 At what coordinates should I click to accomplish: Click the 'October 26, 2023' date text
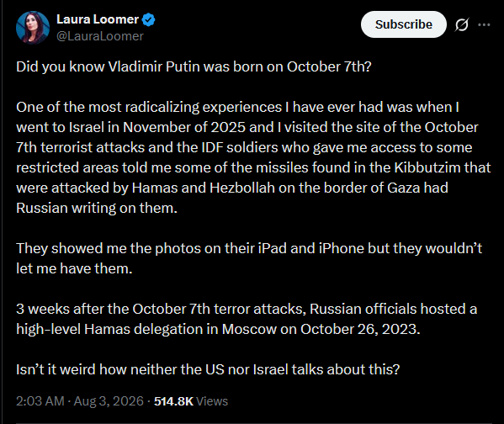click(360, 329)
